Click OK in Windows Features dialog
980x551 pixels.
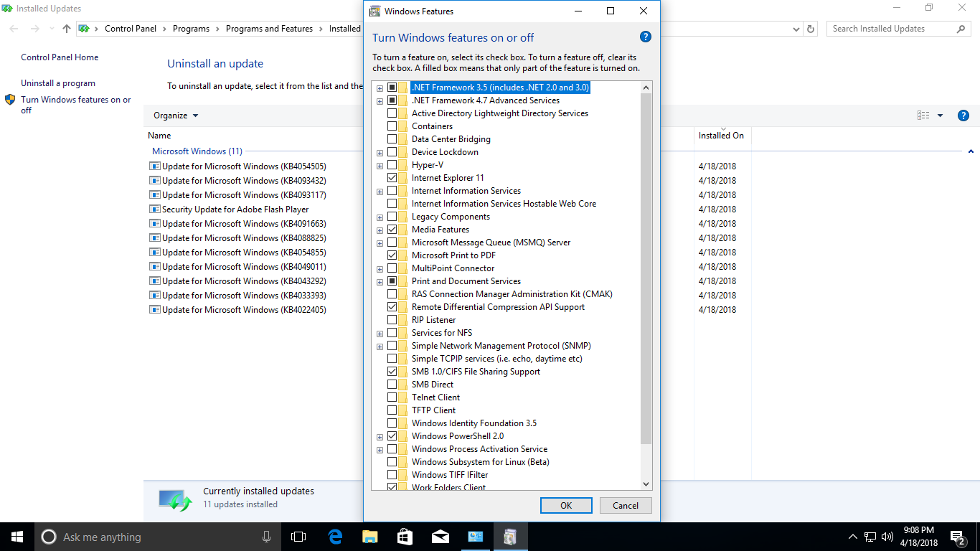[566, 505]
